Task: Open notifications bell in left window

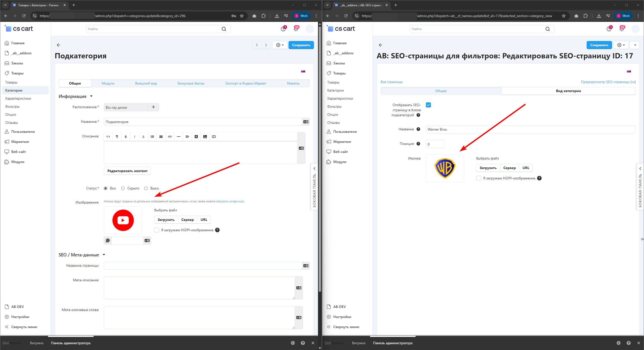Action: coord(296,29)
